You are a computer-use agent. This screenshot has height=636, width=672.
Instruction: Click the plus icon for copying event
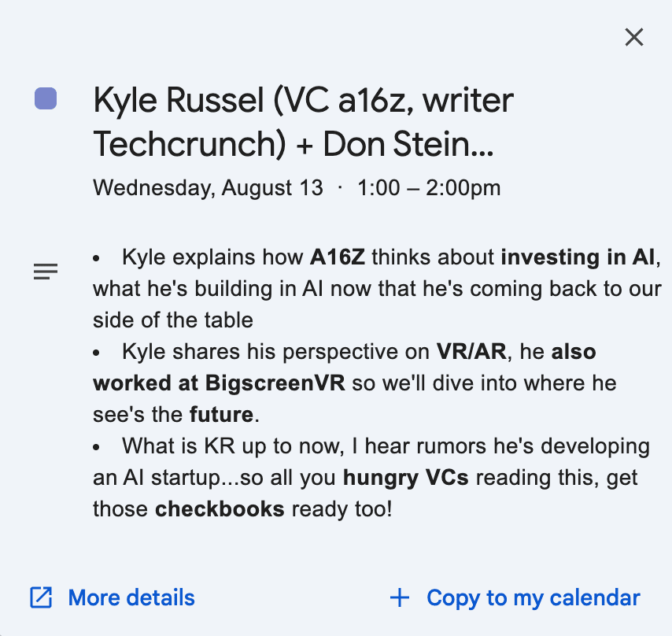(x=400, y=597)
